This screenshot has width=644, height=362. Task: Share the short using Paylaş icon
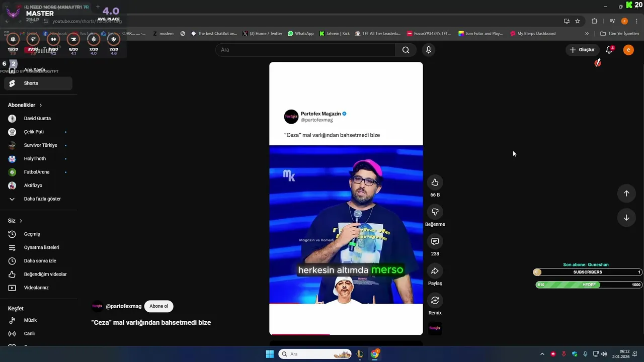coord(435,271)
